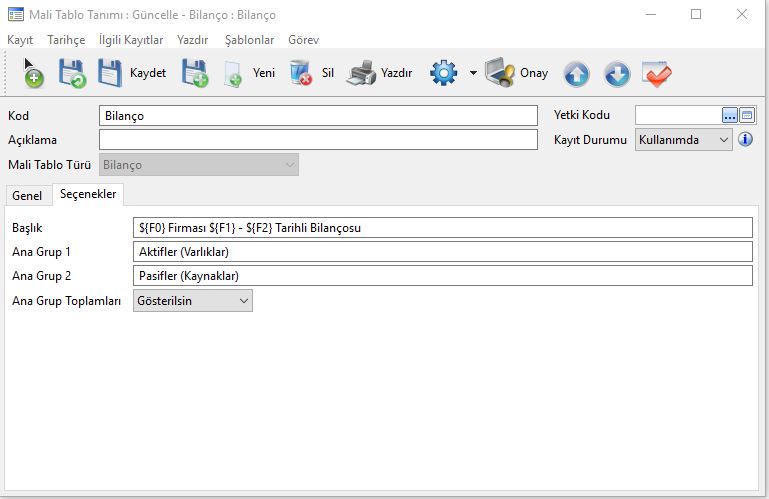Click save-and-new disk icon with plus
769x499 pixels.
coord(194,73)
